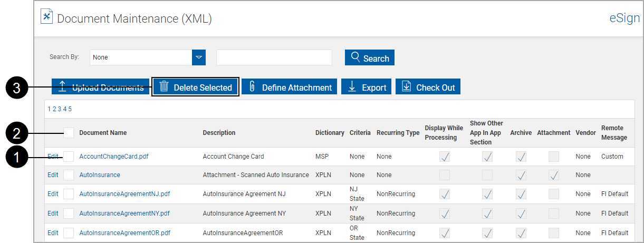Screen dimensions: 644x243
Task: Click the Export download arrow icon
Action: point(352,87)
